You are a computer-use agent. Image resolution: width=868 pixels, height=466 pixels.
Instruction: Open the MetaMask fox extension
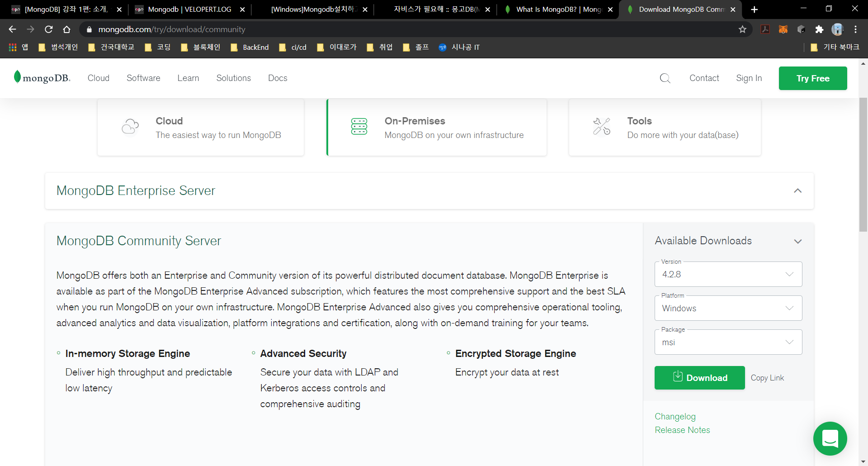pyautogui.click(x=783, y=29)
